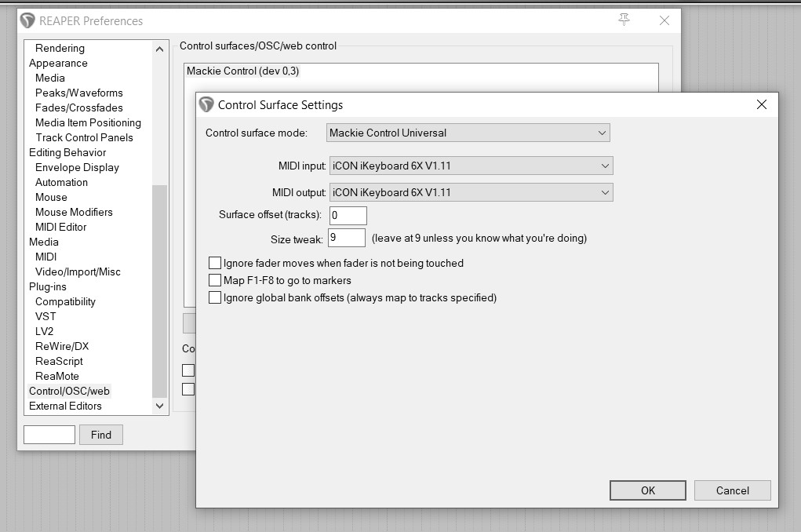This screenshot has height=532, width=801.
Task: Select the top-level Media category
Action: [x=44, y=242]
